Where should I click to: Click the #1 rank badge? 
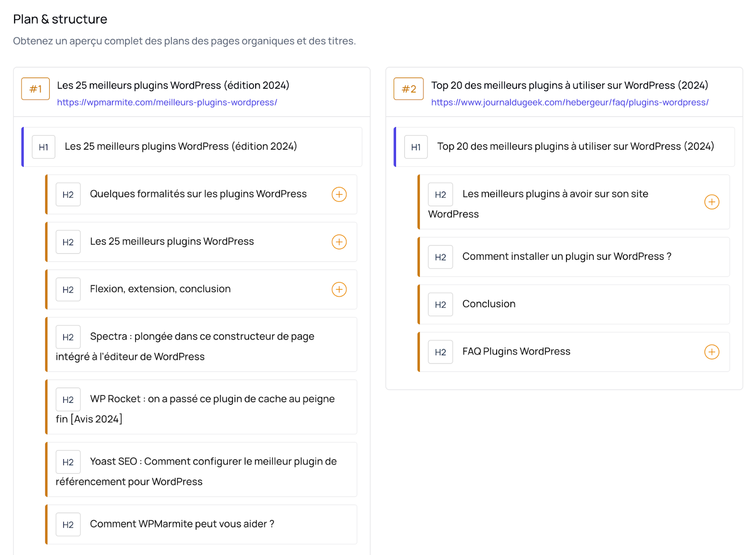(x=35, y=89)
